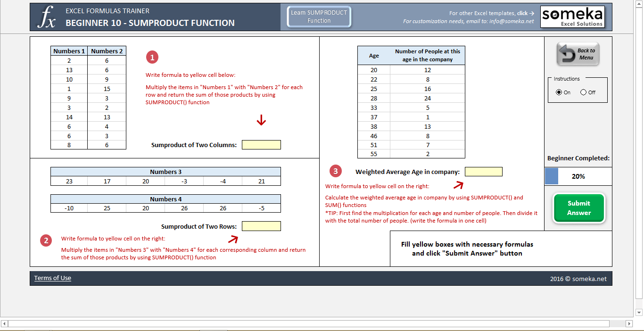Click the Beginner Completed label
Viewport: 644px width, 331px height.
point(578,158)
